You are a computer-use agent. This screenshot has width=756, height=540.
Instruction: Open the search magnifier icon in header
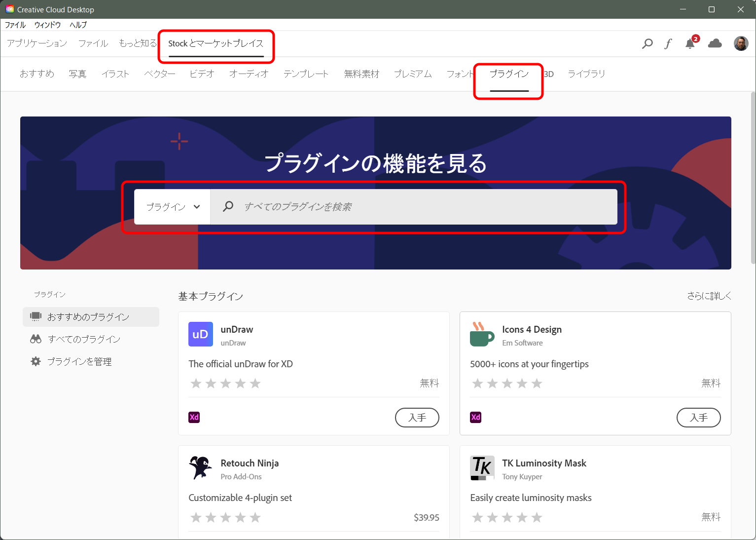point(647,44)
